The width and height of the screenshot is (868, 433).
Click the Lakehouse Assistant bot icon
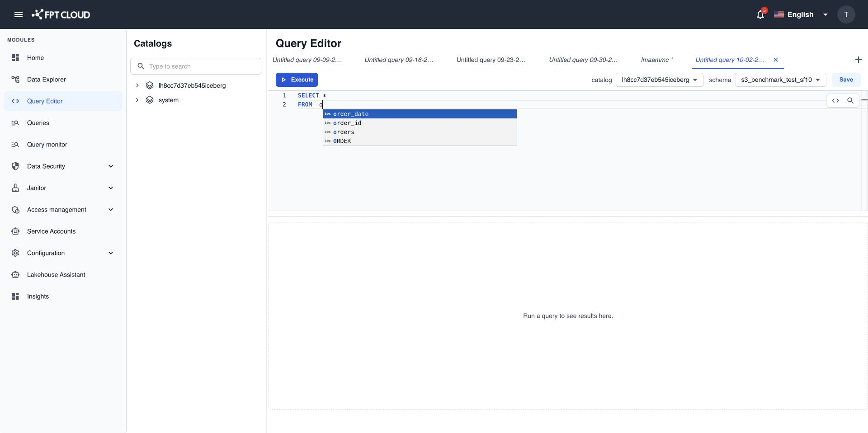pos(15,275)
